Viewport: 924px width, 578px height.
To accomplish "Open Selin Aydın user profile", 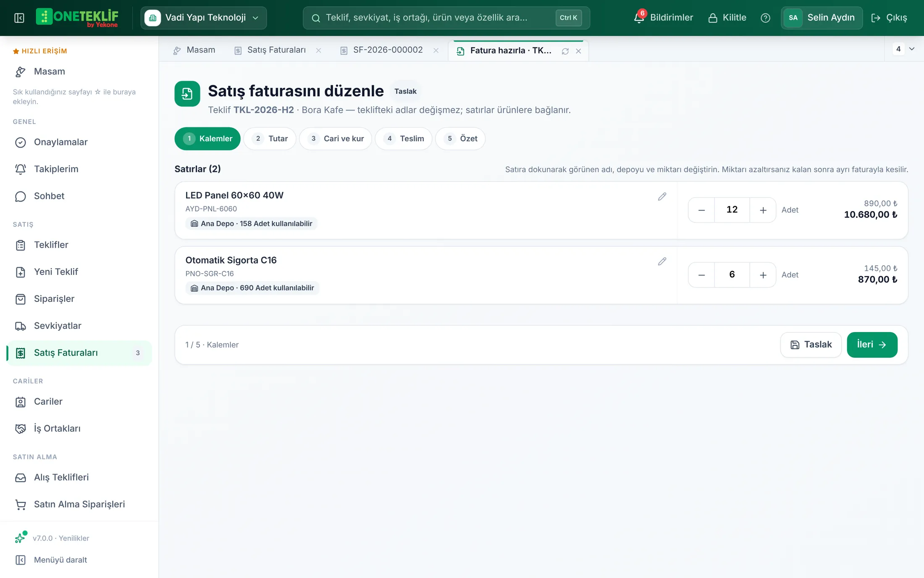I will [822, 18].
